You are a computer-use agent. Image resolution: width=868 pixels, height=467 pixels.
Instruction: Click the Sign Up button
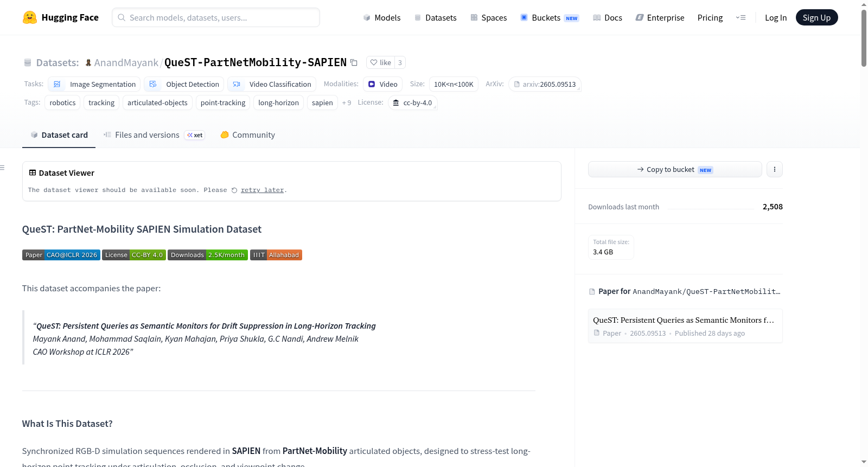pyautogui.click(x=816, y=17)
